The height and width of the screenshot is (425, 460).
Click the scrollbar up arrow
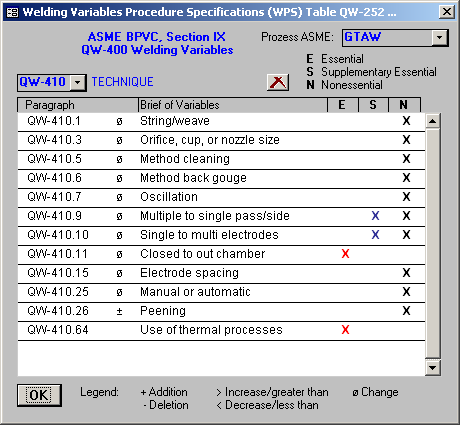click(433, 121)
